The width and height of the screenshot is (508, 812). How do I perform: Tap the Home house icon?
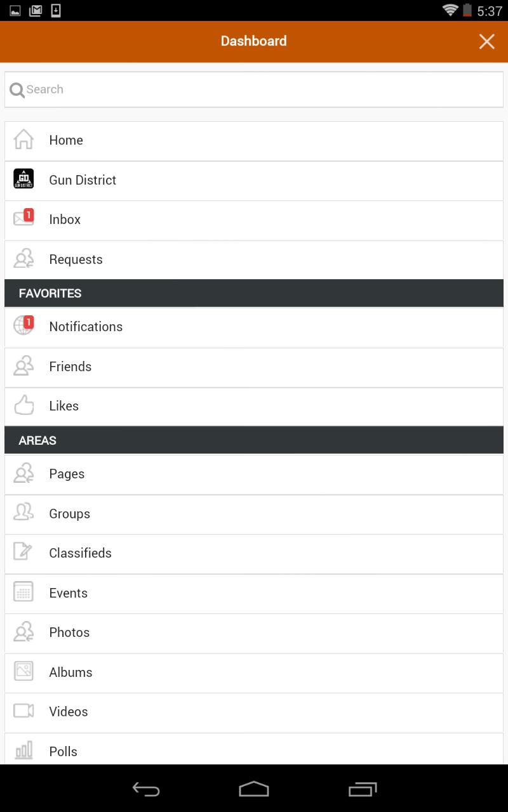pos(23,140)
